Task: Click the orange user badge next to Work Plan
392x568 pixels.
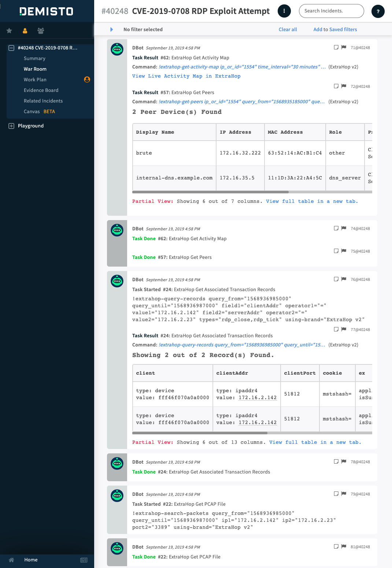Action: (x=87, y=79)
